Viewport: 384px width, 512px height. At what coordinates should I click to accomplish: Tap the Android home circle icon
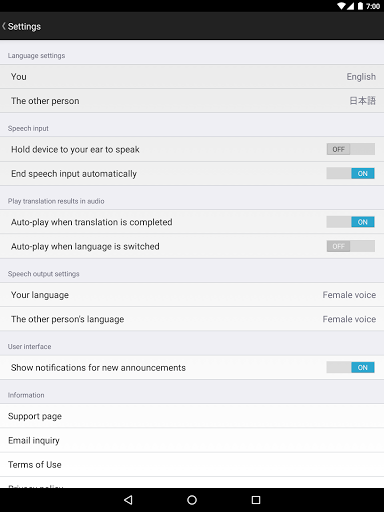pyautogui.click(x=192, y=500)
